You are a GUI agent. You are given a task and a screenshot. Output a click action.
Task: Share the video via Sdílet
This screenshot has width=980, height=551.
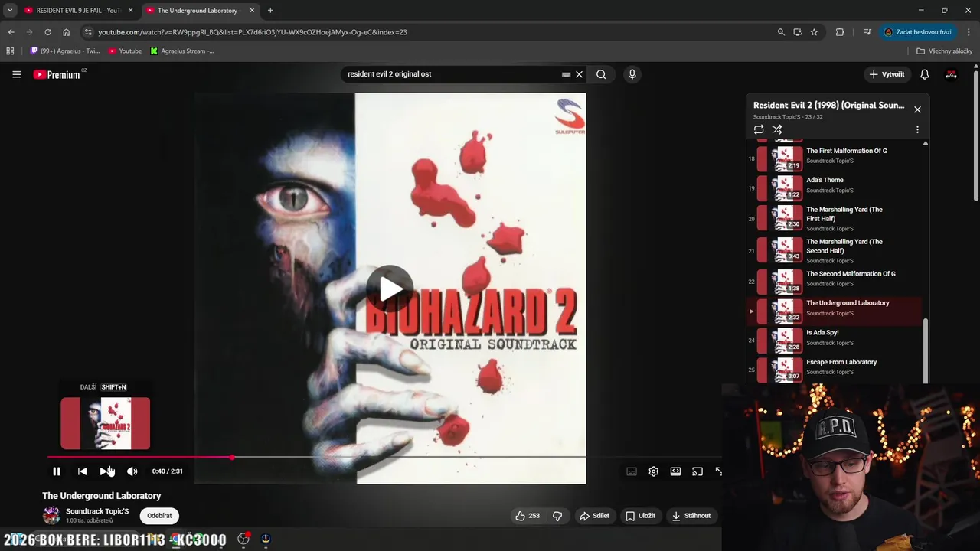tap(594, 516)
